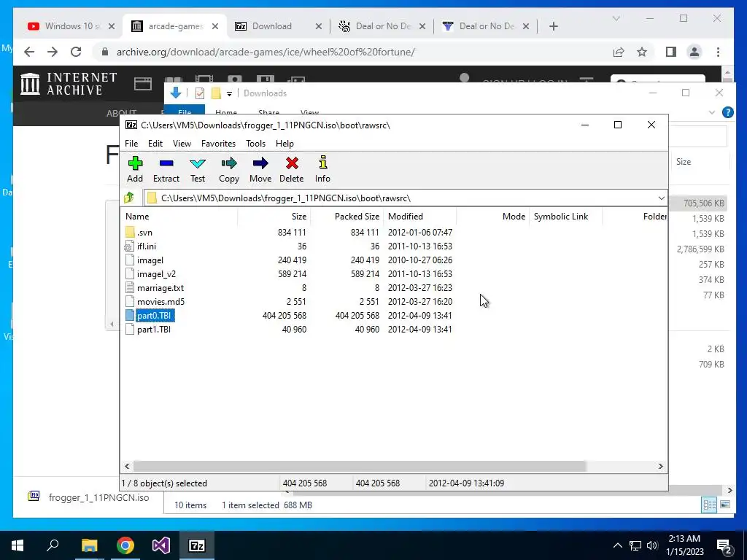Switch to the Download tab
747x560 pixels.
[x=278, y=26]
